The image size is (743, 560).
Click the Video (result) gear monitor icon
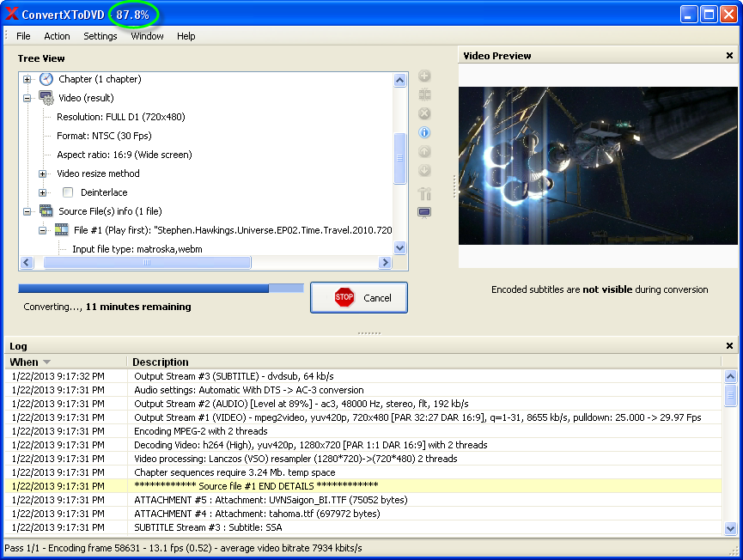tap(46, 98)
